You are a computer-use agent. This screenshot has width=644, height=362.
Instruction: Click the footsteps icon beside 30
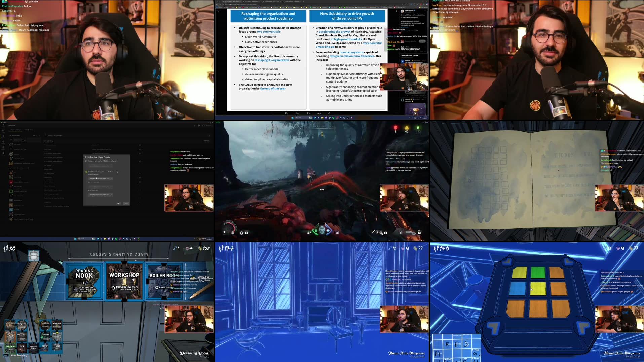(5, 249)
